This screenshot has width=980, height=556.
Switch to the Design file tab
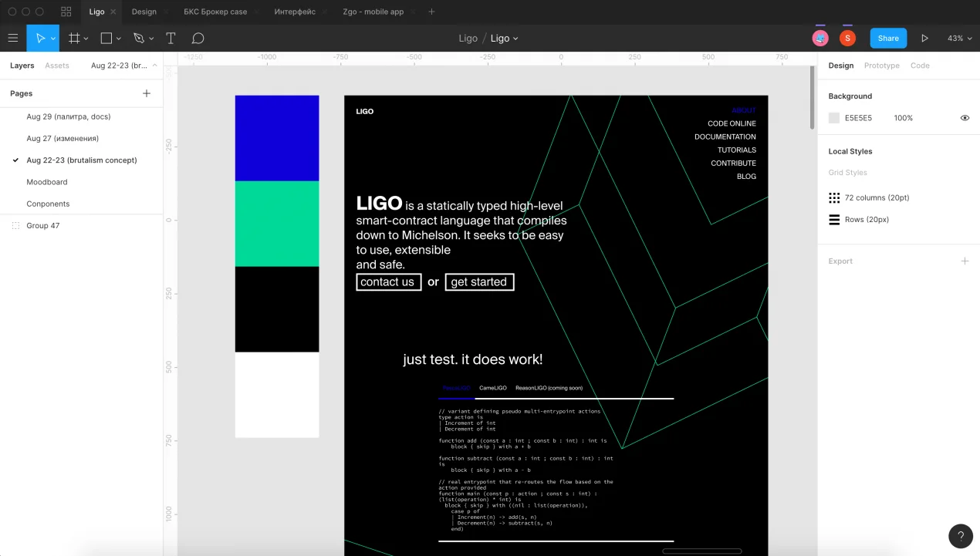[x=144, y=12]
